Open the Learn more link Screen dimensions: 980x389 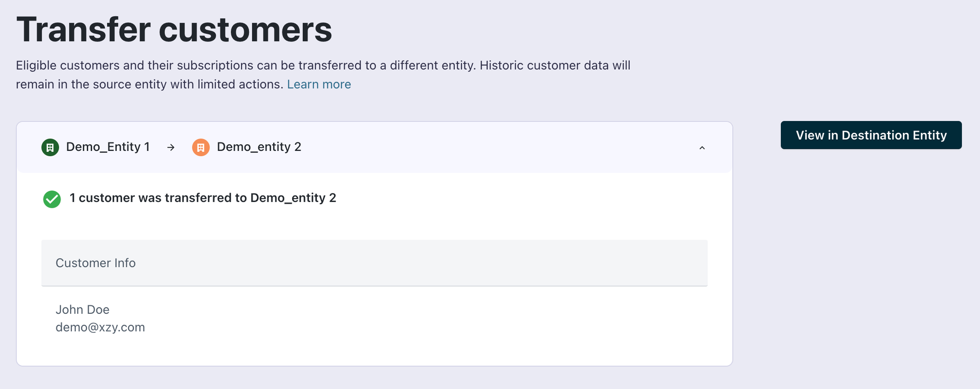pyautogui.click(x=319, y=84)
